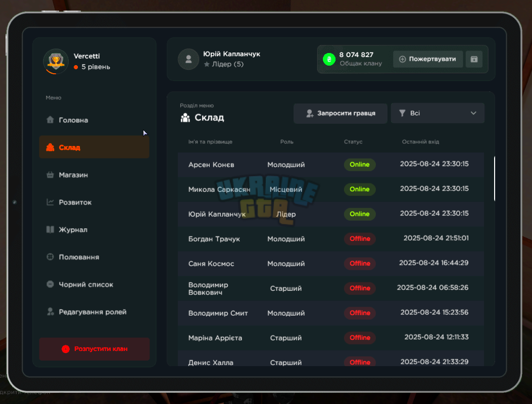Image resolution: width=532 pixels, height=404 pixels.
Task: Click the Vercetti clan trophy emblem
Action: coord(56,62)
